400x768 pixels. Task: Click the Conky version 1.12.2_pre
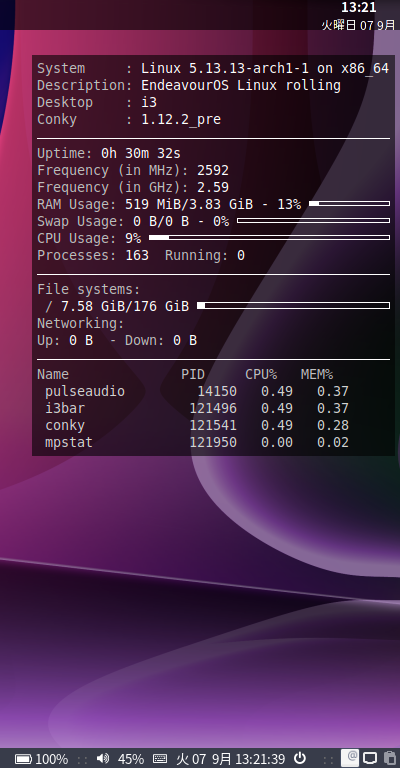181,120
